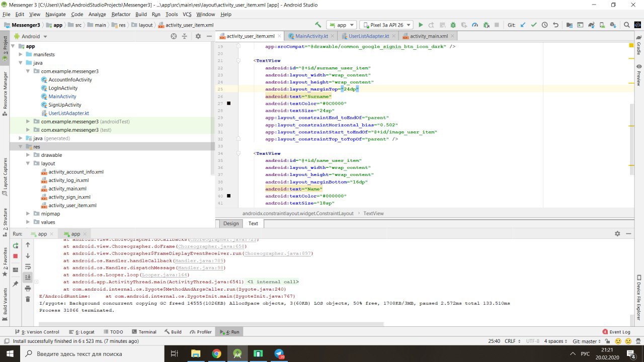Open SDK Manager icon
The height and width of the screenshot is (362, 644).
[613, 25]
